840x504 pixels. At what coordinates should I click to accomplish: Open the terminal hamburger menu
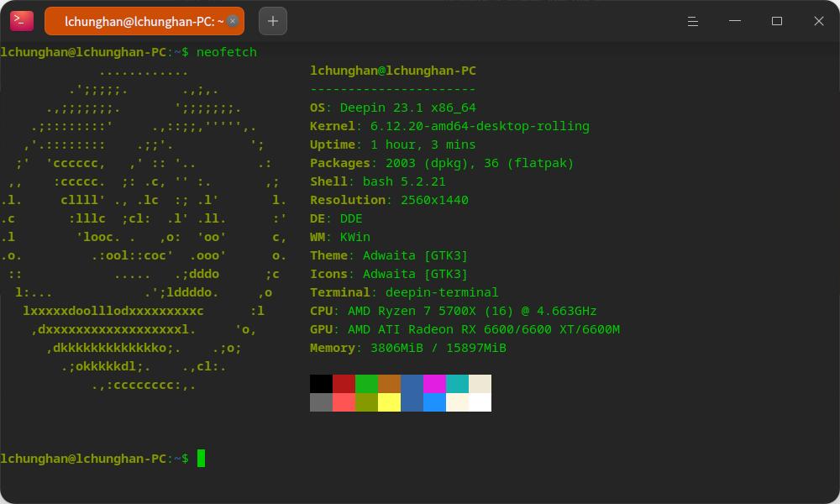pos(693,21)
